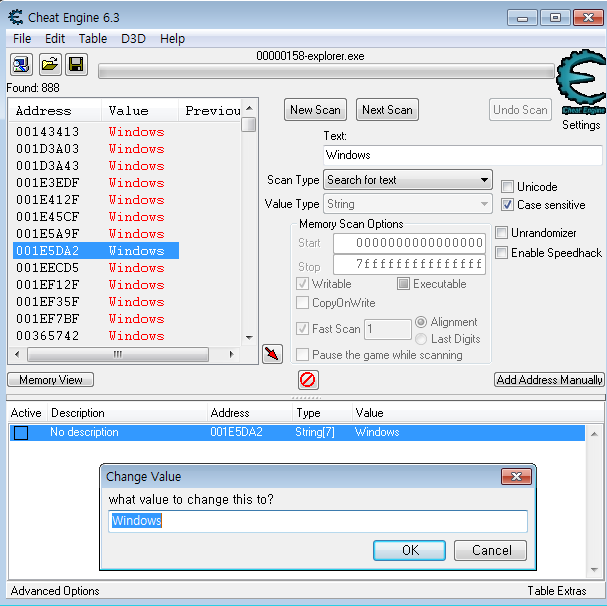607x606 pixels.
Task: Toggle the Unicode checkbox
Action: click(x=507, y=187)
